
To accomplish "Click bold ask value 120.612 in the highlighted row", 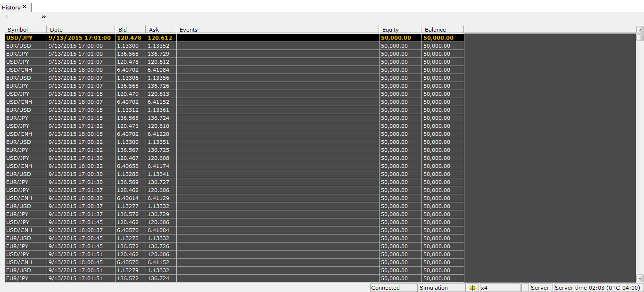I will [x=160, y=38].
